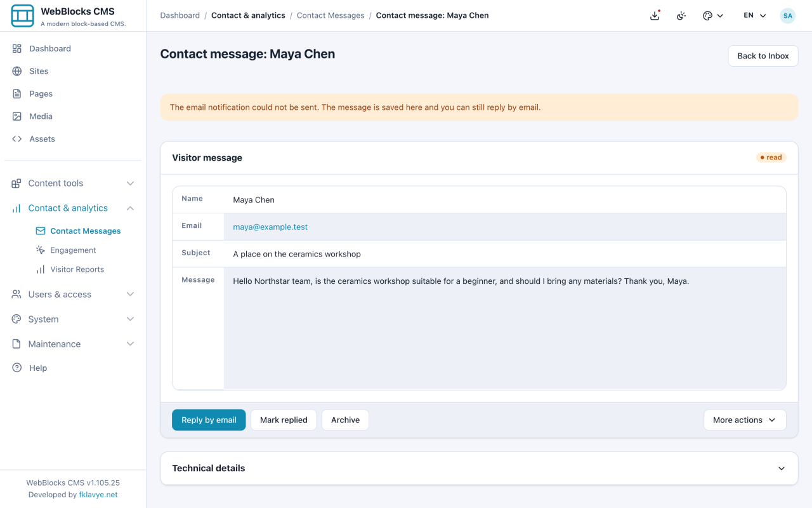Click the name value 'Maya Chen'

[x=254, y=200]
